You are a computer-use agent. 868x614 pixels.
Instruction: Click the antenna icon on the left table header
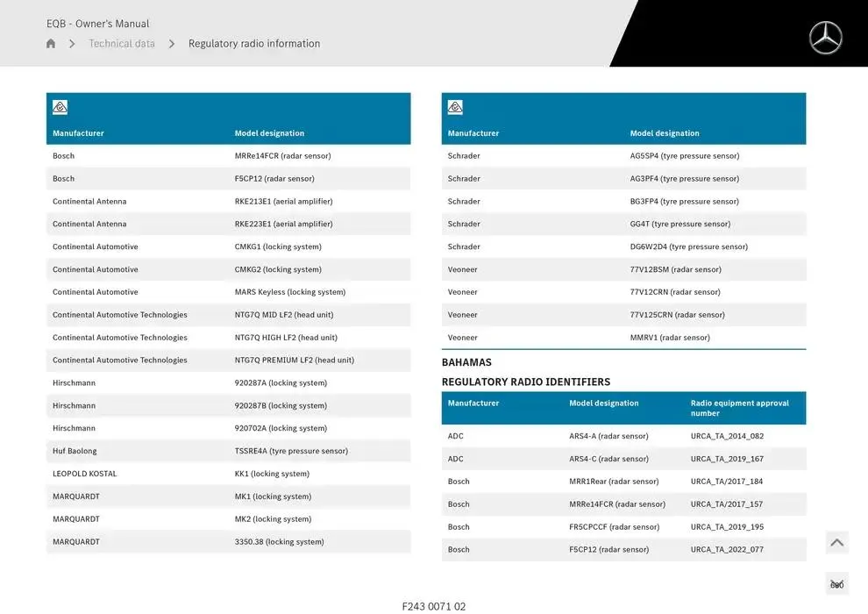[x=60, y=106]
